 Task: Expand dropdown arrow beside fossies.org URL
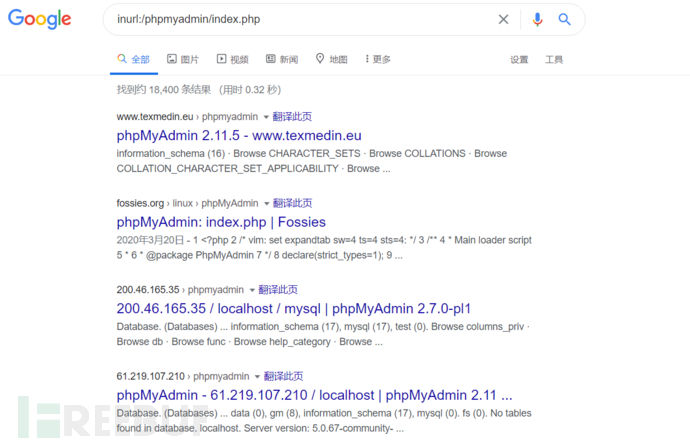coord(266,203)
